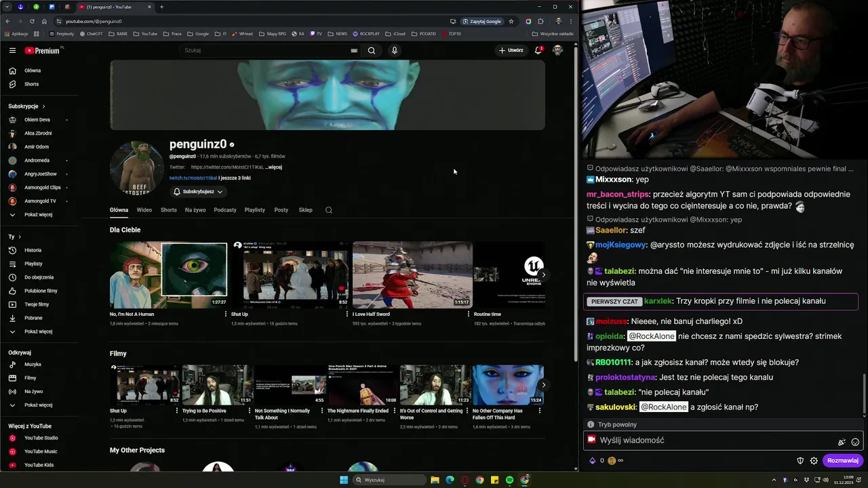Open the YouTube hamburger guide menu

point(12,50)
